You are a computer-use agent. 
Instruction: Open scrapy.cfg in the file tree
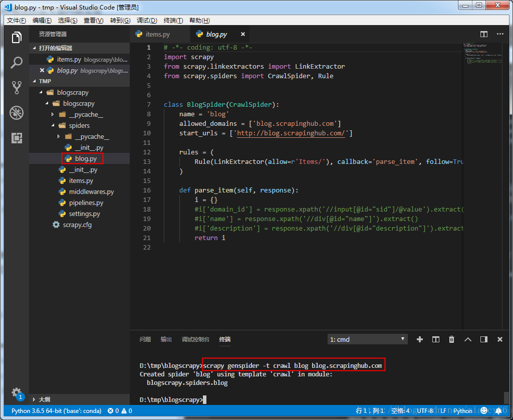tap(77, 225)
